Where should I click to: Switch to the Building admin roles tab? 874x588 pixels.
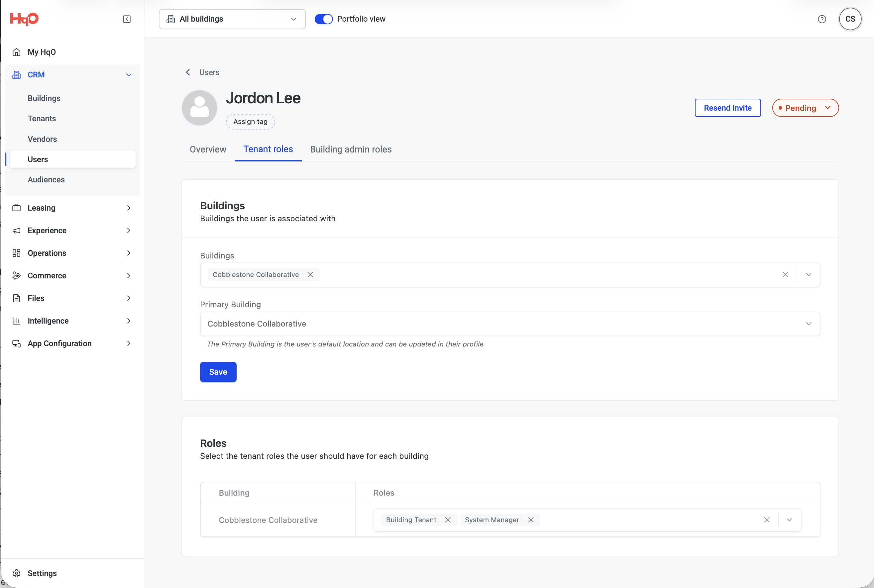click(351, 149)
